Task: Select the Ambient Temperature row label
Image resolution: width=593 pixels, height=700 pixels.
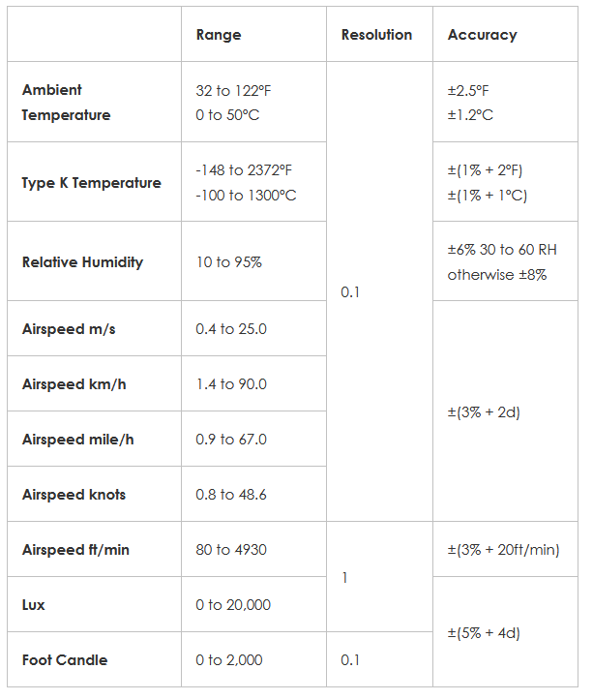Action: click(66, 103)
